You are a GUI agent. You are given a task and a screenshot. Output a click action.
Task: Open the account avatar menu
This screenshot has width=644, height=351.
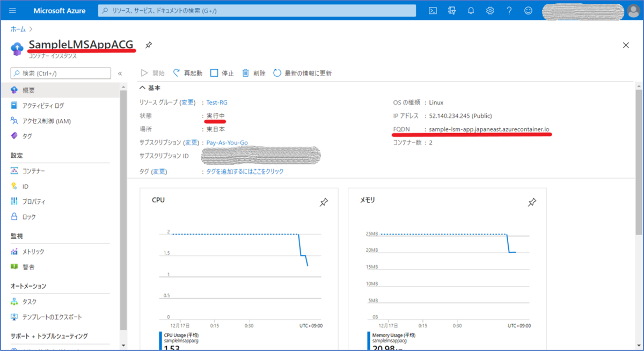click(633, 11)
